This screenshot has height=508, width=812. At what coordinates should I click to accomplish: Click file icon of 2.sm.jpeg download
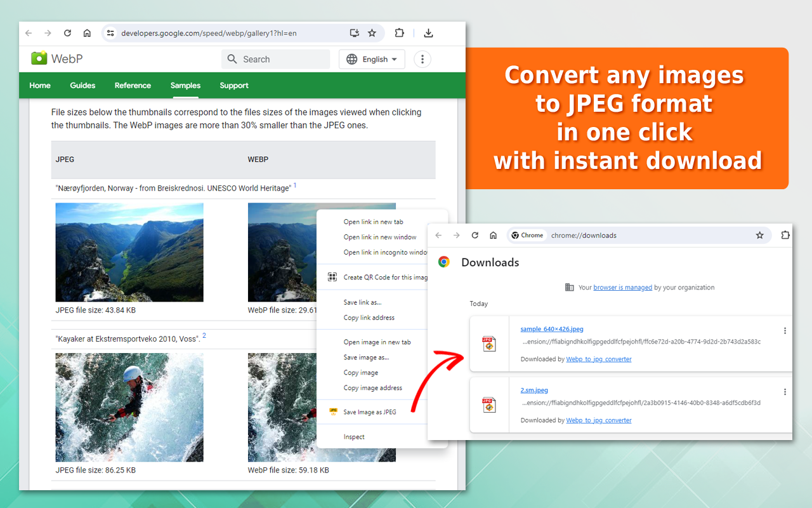(x=489, y=404)
